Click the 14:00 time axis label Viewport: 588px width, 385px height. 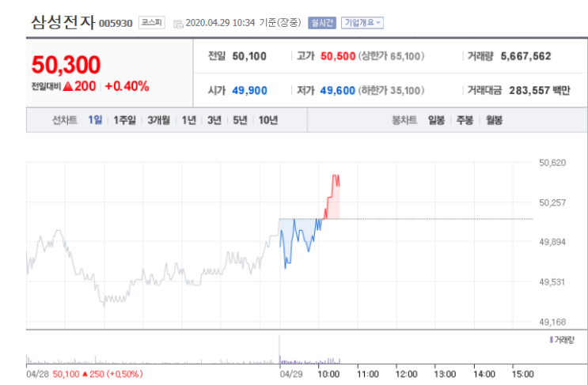point(484,374)
